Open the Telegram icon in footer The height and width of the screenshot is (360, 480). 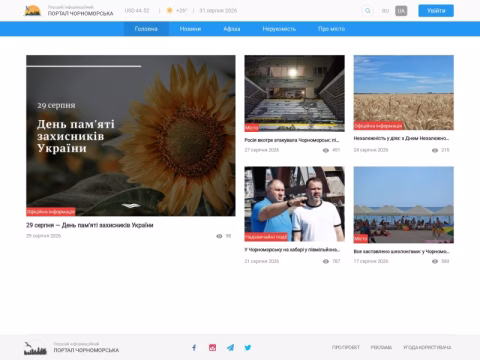point(230,348)
